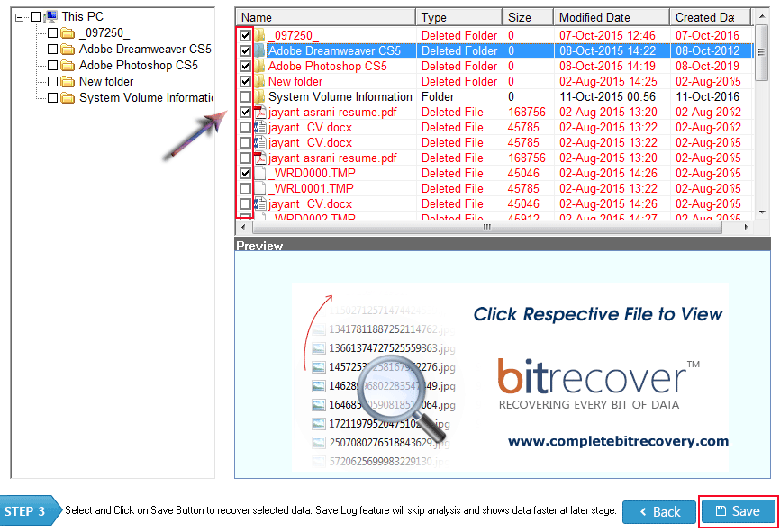Click the horizontal scrollbar right arrow

pos(746,227)
